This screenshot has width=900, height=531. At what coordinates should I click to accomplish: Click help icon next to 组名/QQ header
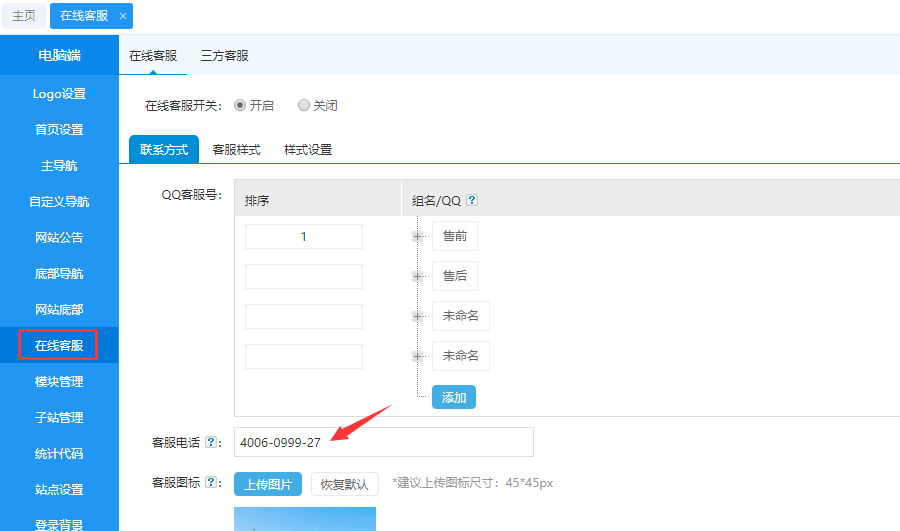(x=472, y=200)
